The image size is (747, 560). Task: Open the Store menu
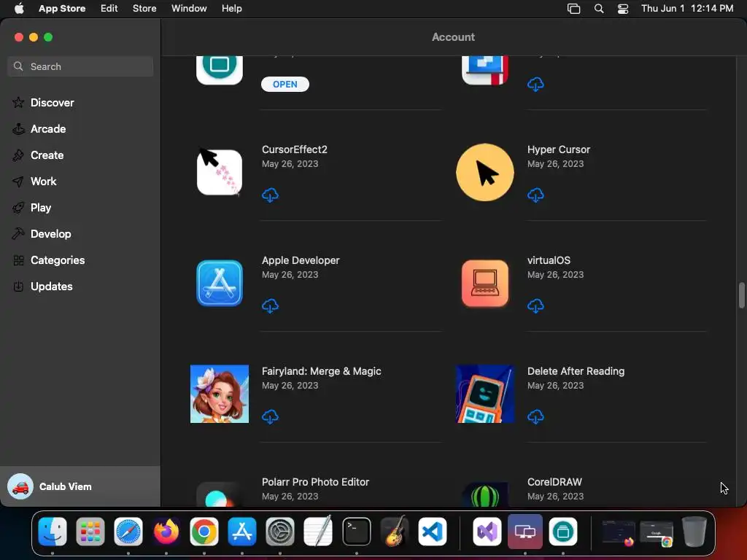coord(144,8)
